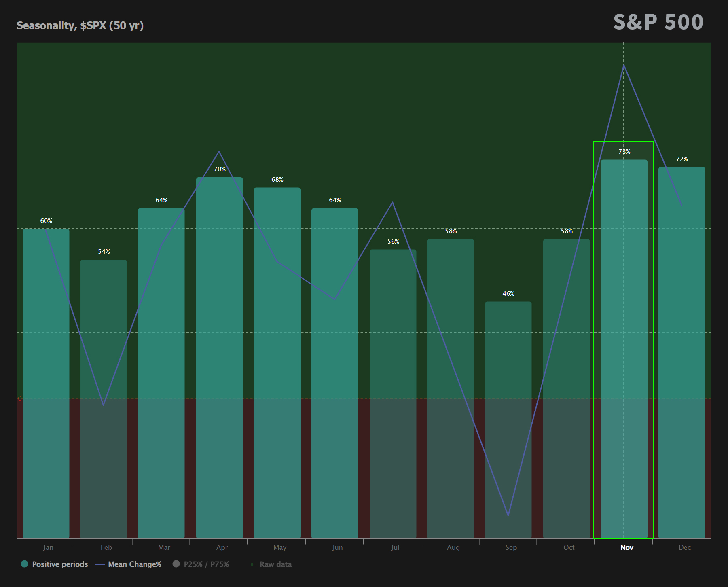Screen dimensions: 728x587
Task: Click the S&P 500 heading
Action: point(658,22)
